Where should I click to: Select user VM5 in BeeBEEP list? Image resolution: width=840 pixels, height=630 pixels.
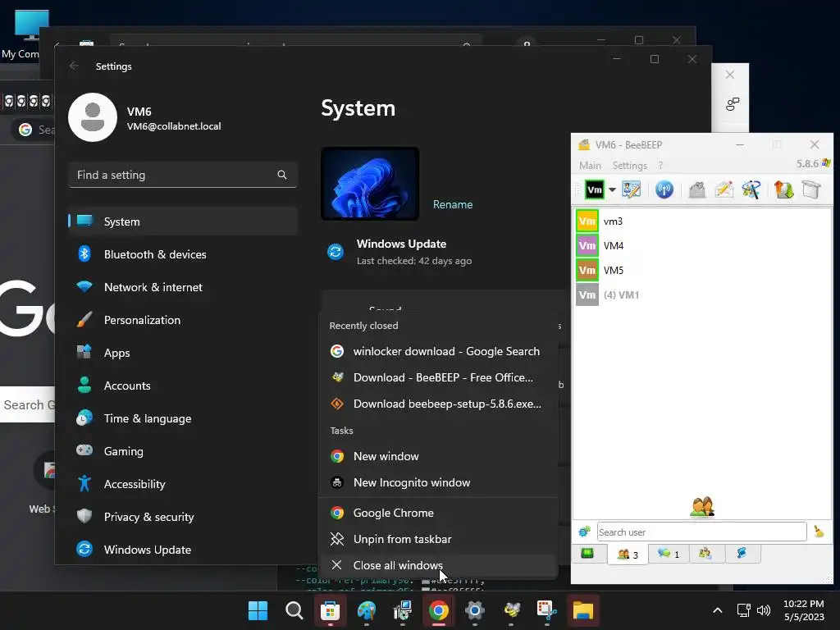point(702,271)
